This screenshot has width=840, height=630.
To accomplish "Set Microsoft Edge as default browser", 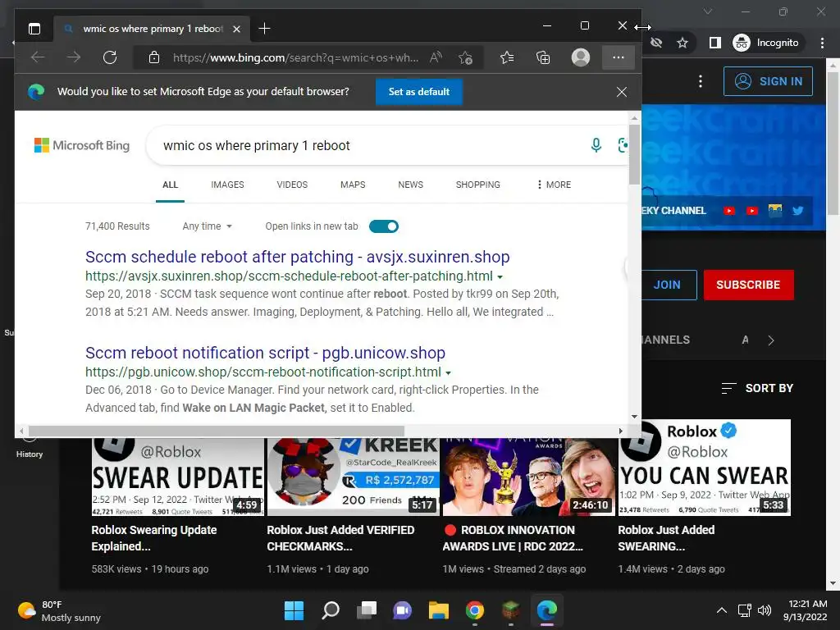I will click(419, 92).
